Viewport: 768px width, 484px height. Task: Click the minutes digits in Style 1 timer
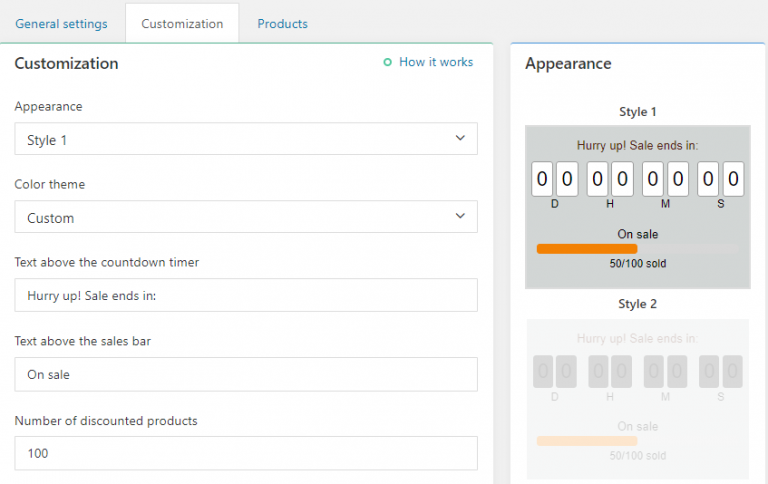tap(666, 180)
